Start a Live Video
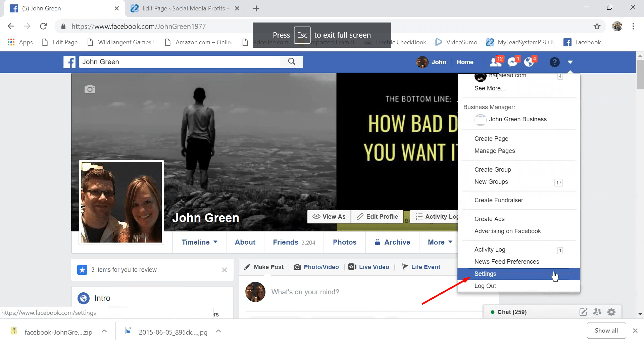 coord(369,267)
